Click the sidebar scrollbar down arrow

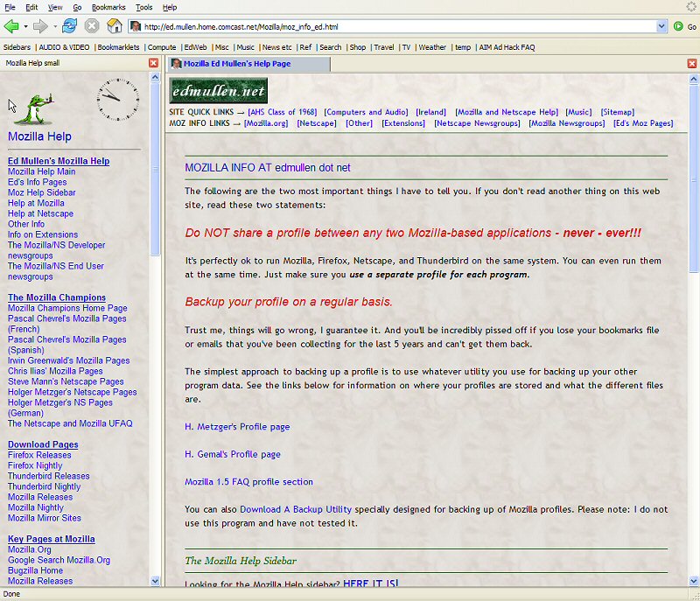[x=156, y=580]
